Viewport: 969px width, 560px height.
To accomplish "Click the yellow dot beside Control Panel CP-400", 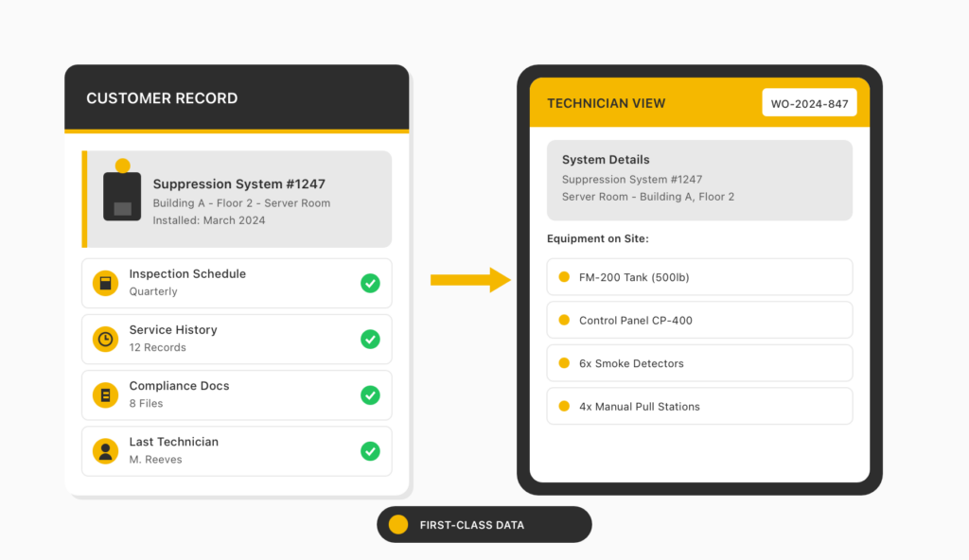I will [564, 320].
